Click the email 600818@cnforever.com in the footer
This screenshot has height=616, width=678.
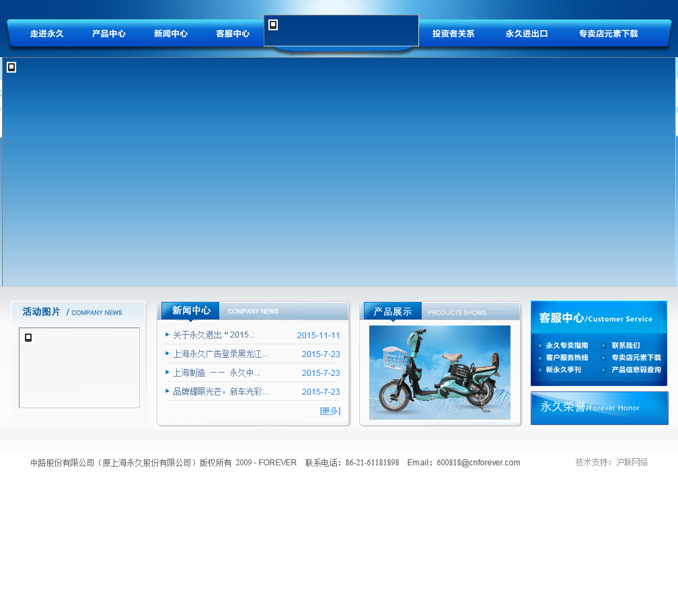[478, 463]
